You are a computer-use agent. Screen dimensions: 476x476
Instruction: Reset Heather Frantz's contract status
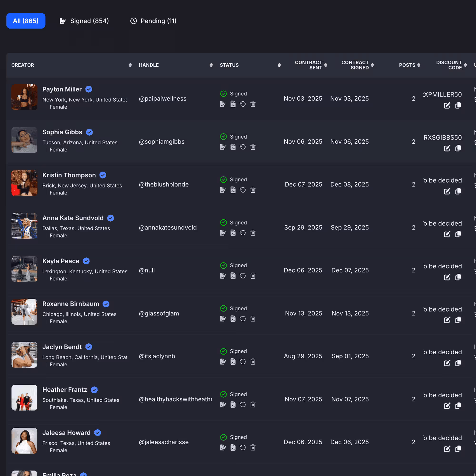click(x=243, y=405)
